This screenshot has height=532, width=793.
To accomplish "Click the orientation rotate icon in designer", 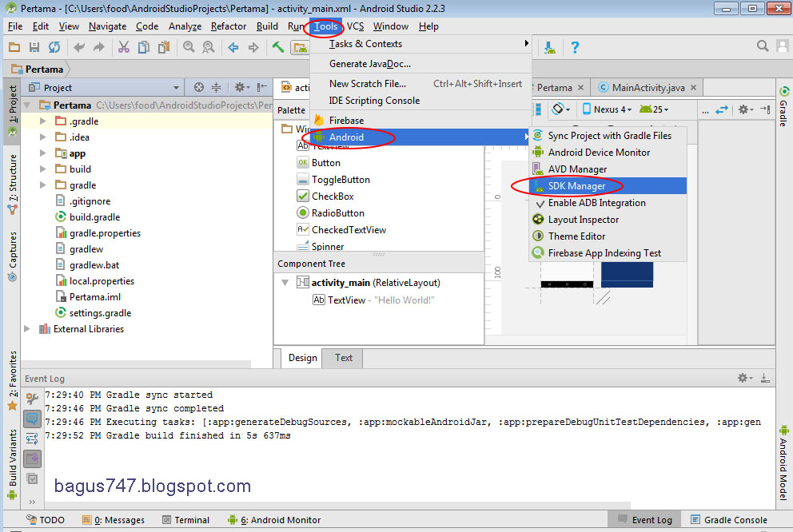I will click(560, 109).
